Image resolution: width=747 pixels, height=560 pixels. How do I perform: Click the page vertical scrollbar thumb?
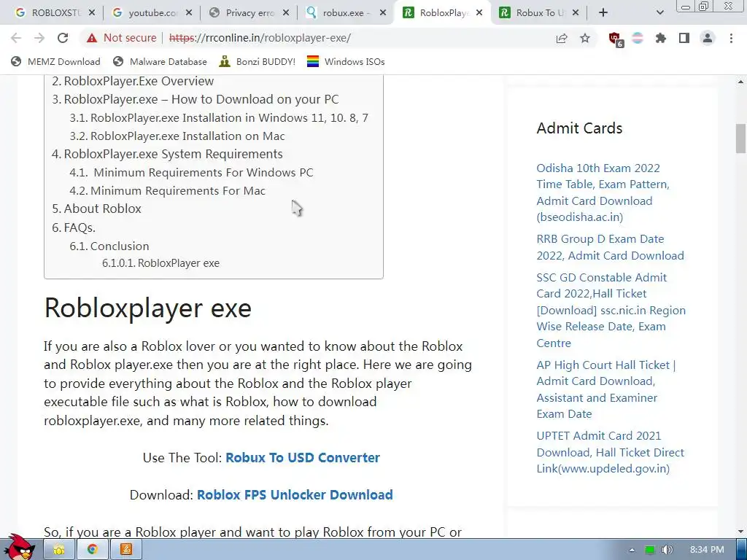point(741,138)
